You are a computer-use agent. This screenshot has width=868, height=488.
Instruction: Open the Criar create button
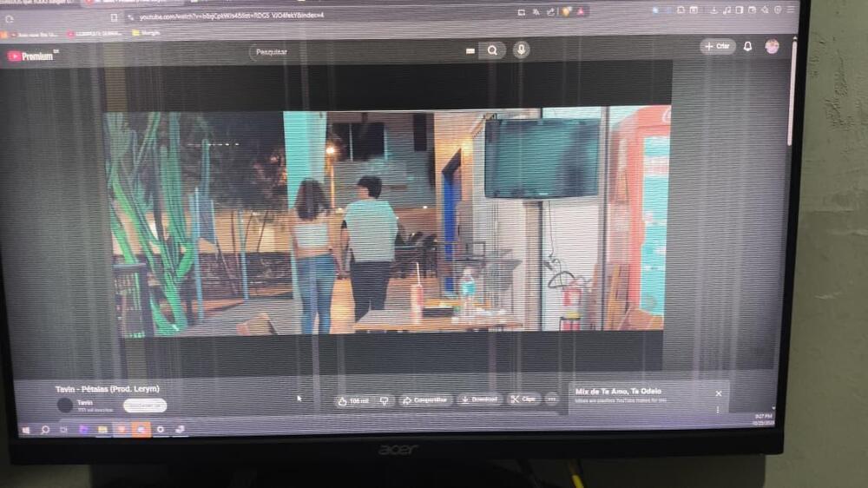(x=718, y=46)
